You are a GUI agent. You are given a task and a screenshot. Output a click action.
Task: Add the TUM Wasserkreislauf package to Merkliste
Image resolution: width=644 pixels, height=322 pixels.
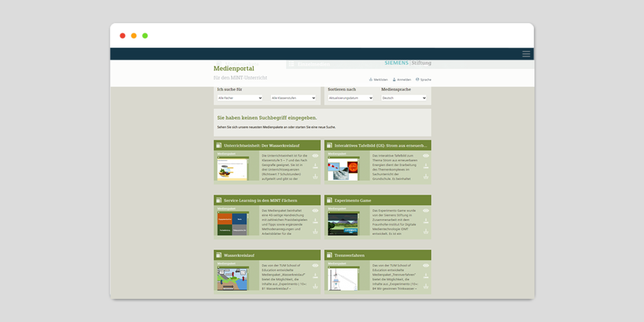[x=316, y=287]
